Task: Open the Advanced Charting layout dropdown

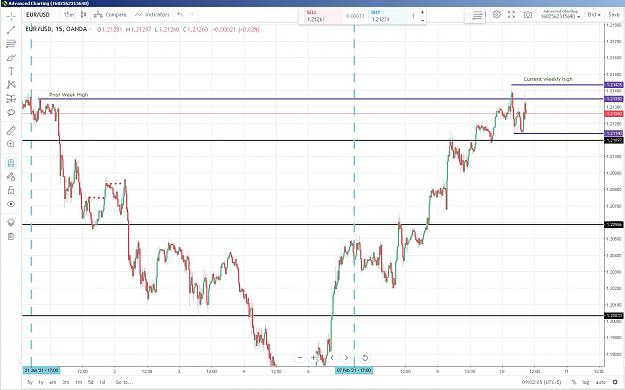Action: (560, 14)
